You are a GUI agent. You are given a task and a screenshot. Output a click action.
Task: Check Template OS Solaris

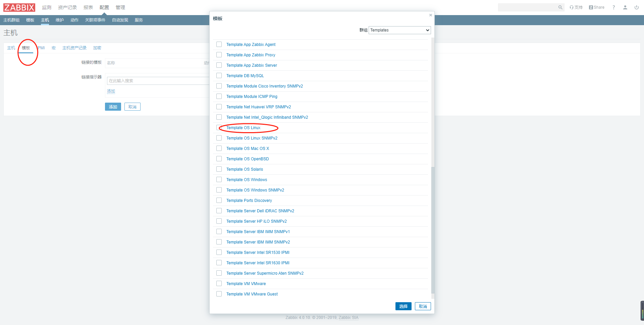point(219,169)
